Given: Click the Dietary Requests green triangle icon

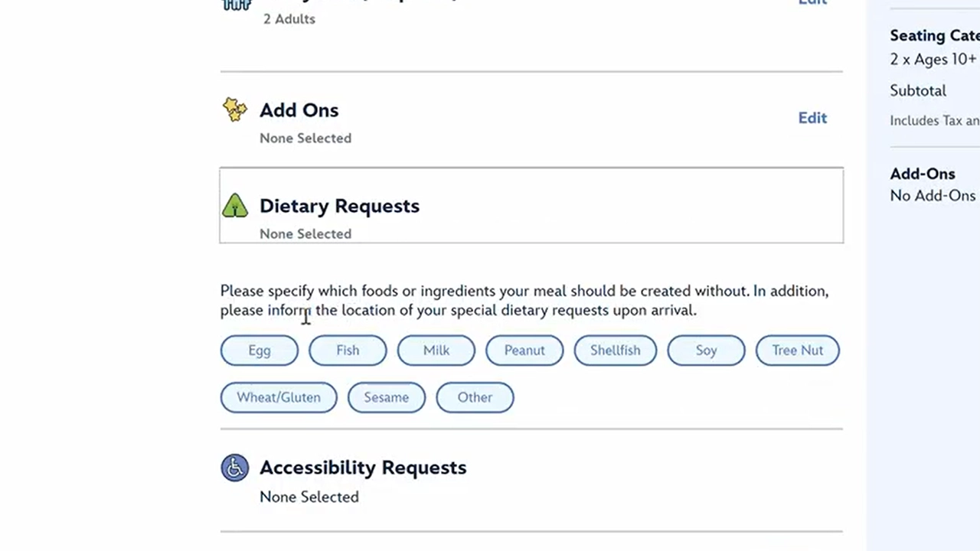Looking at the screenshot, I should (x=235, y=205).
